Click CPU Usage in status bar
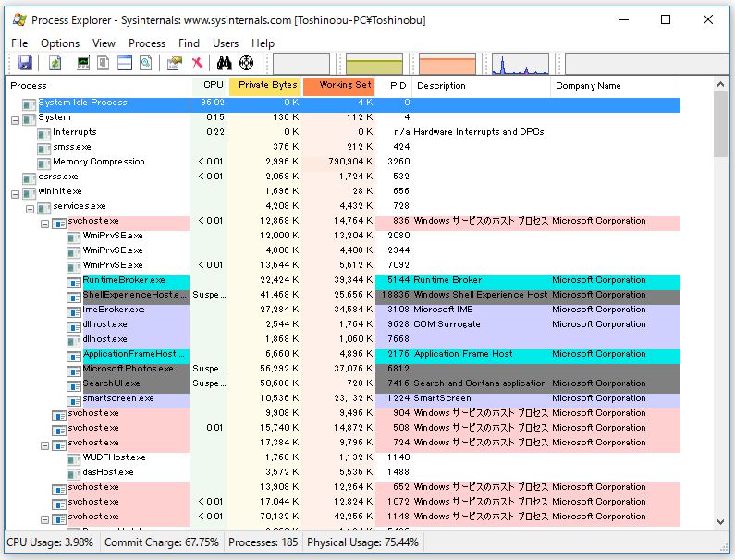The image size is (735, 560). [50, 542]
